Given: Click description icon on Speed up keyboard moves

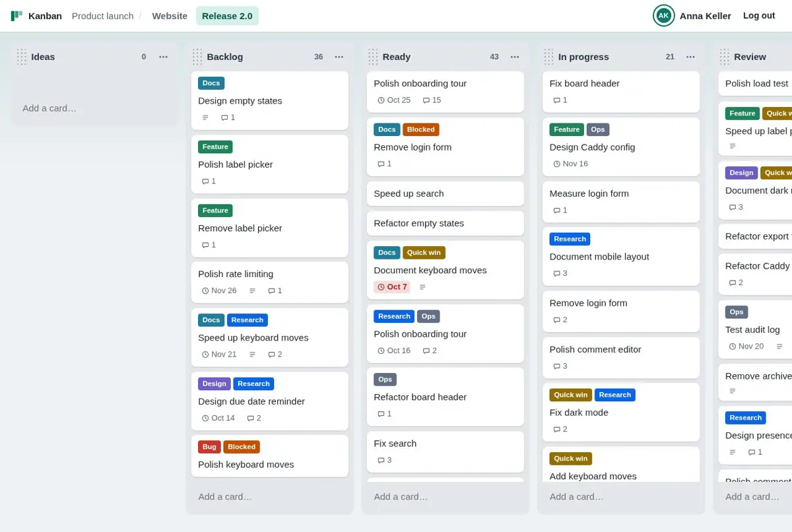Looking at the screenshot, I should click(x=252, y=354).
